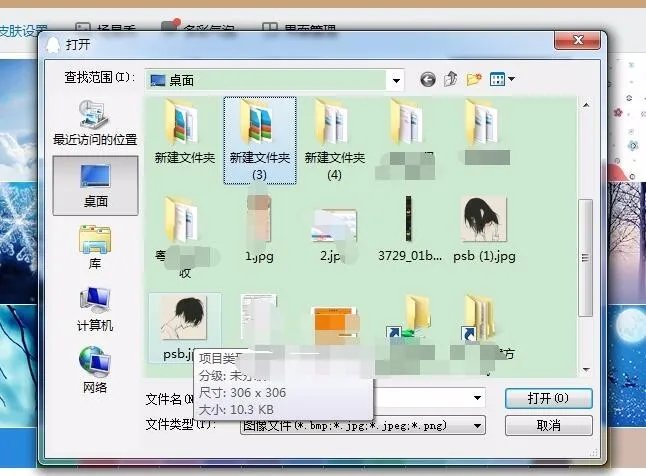Open Computer (计算机) in the places bar

pos(95,309)
